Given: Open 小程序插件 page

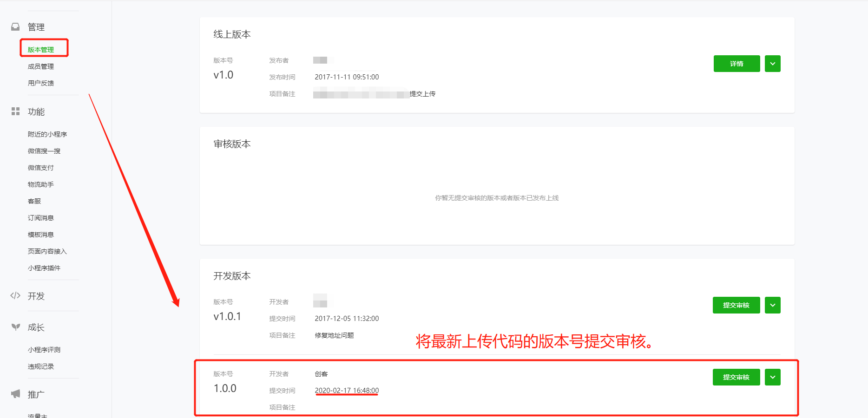Looking at the screenshot, I should click(44, 268).
